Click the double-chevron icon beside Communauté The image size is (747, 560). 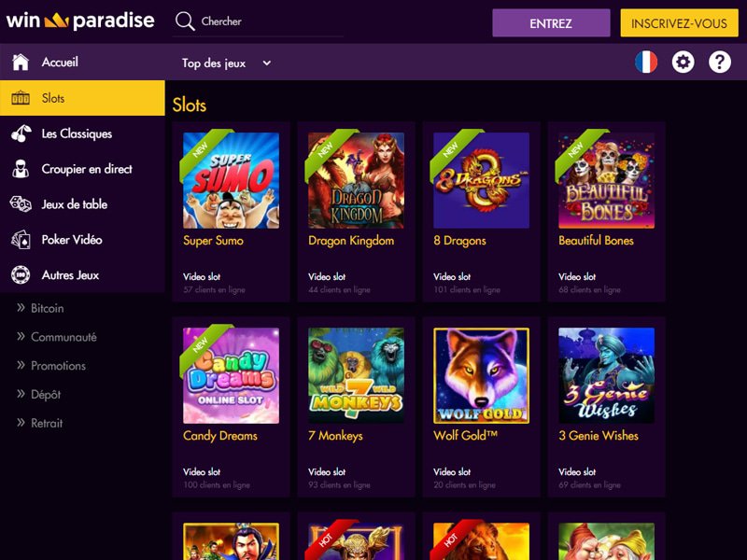pyautogui.click(x=21, y=337)
